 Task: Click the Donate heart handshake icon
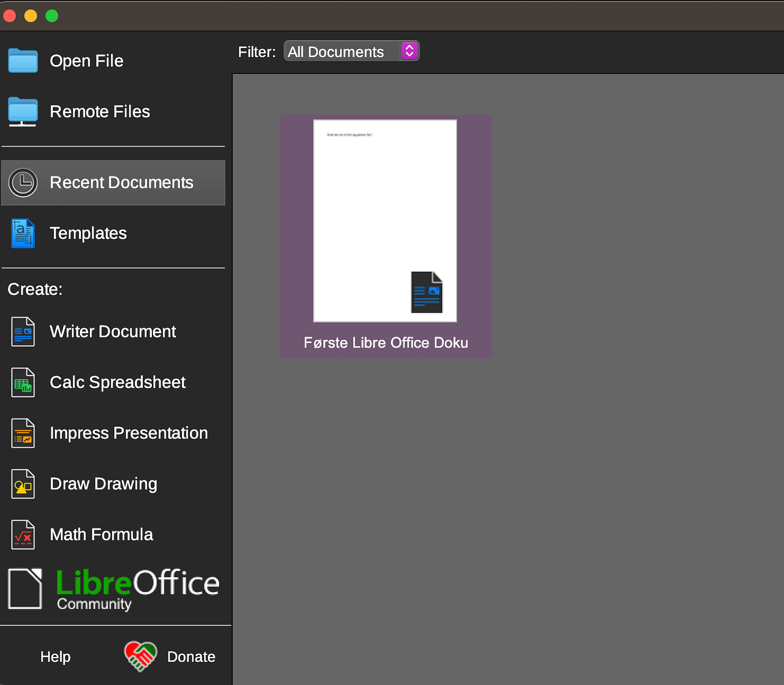point(140,656)
